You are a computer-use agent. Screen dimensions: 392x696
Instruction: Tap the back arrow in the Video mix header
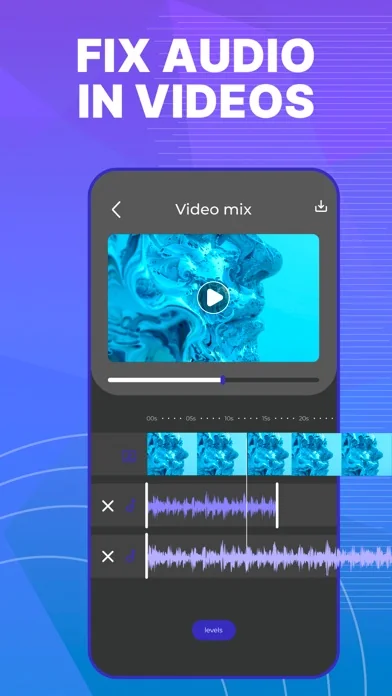tap(116, 210)
